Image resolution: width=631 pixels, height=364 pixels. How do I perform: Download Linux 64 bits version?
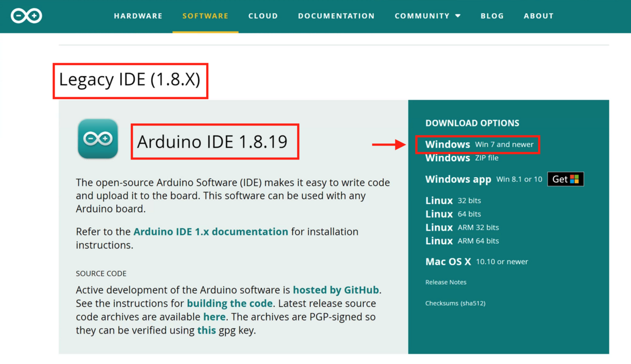pyautogui.click(x=453, y=214)
